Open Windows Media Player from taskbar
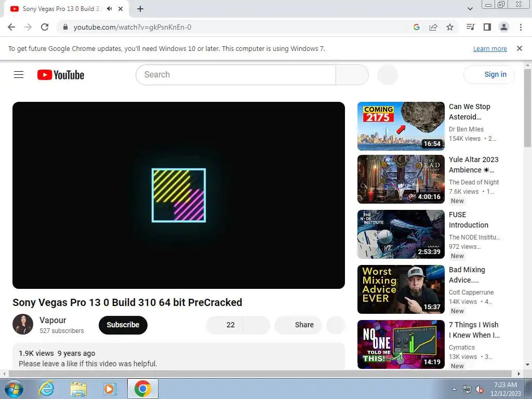Screen dimensions: 532x399 (x=110, y=389)
